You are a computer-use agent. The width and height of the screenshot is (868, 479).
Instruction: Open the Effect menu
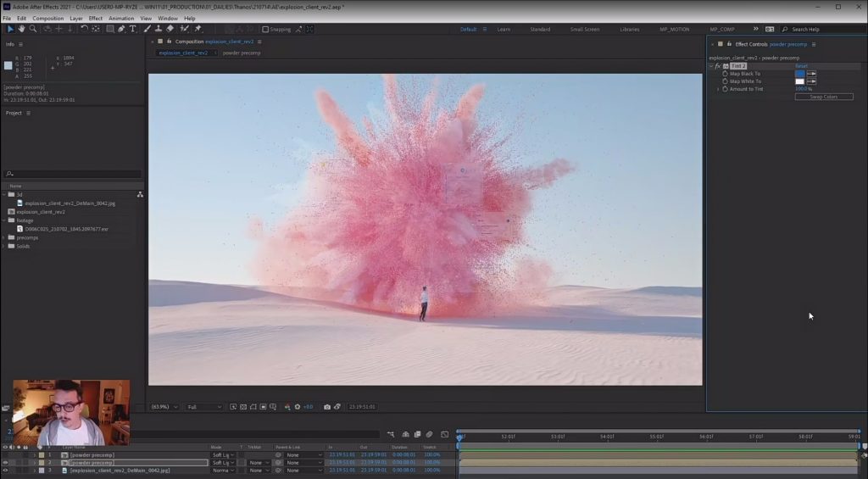coord(95,19)
